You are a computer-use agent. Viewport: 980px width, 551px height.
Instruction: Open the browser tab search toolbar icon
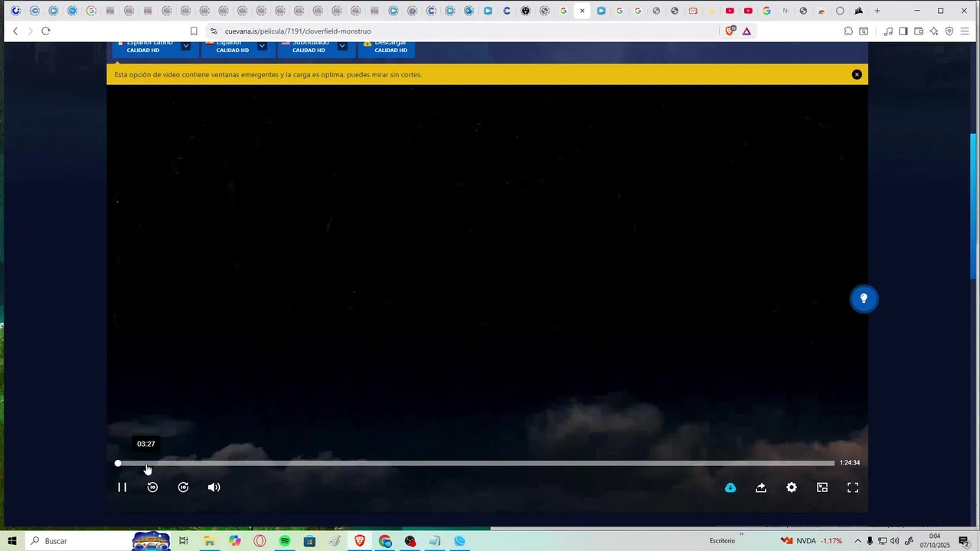point(864,31)
